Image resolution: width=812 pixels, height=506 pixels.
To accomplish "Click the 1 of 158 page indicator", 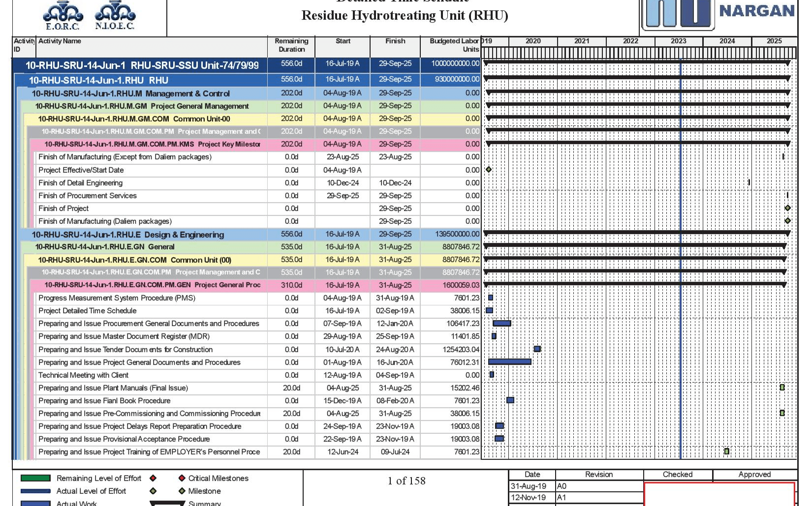I will click(x=406, y=481).
